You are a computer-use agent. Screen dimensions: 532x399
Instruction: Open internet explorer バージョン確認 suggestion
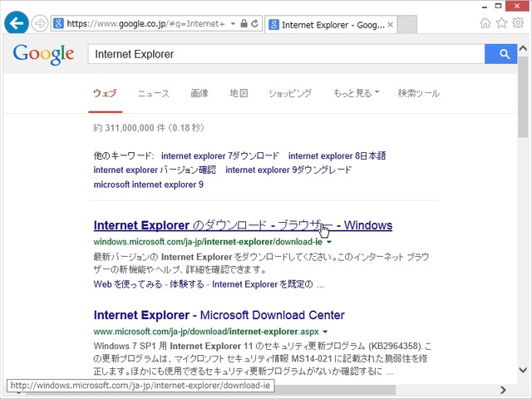coord(155,170)
